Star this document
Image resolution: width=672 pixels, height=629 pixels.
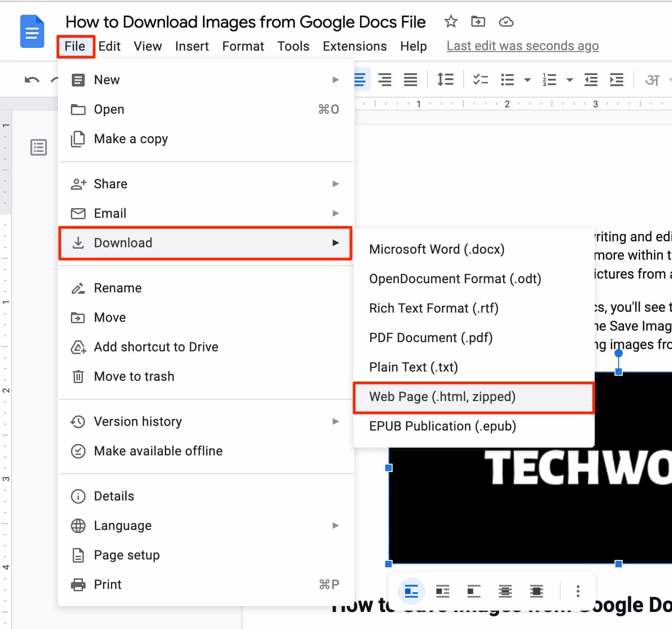coord(451,21)
